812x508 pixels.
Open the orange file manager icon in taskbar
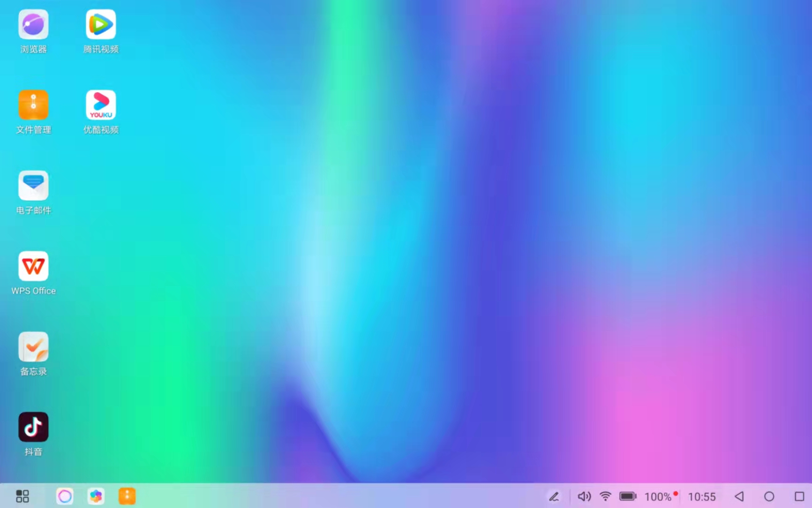coord(127,496)
